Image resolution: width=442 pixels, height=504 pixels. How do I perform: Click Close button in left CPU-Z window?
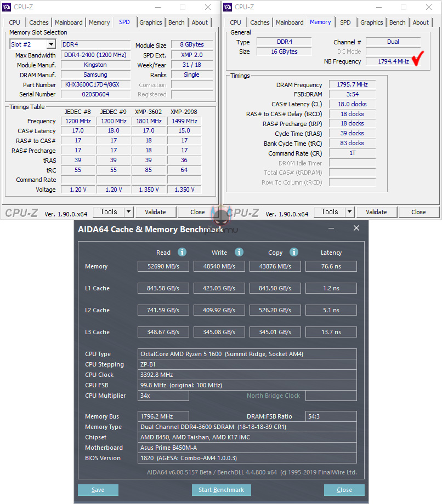[197, 212]
